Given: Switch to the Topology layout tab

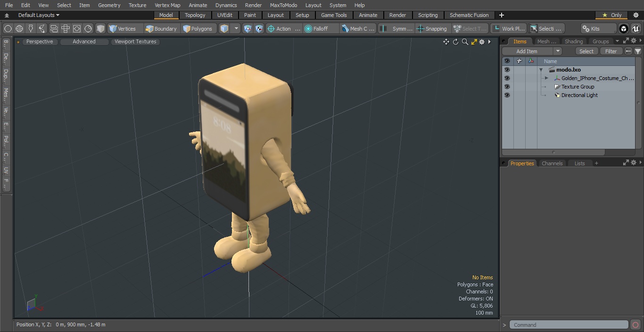Looking at the screenshot, I should [195, 15].
